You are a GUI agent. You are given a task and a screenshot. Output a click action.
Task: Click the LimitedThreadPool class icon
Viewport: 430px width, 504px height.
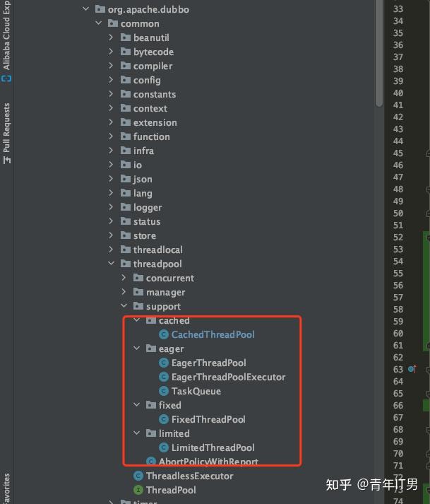[164, 447]
